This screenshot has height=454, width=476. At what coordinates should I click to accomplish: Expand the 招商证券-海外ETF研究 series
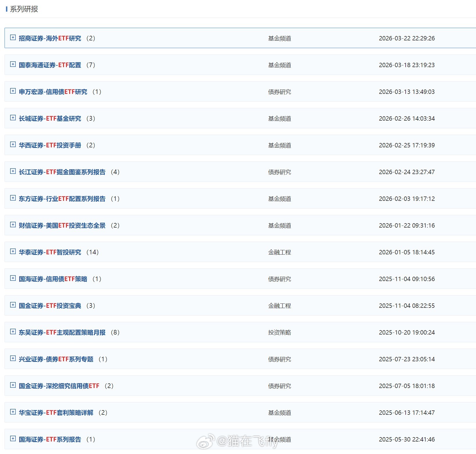[13, 37]
